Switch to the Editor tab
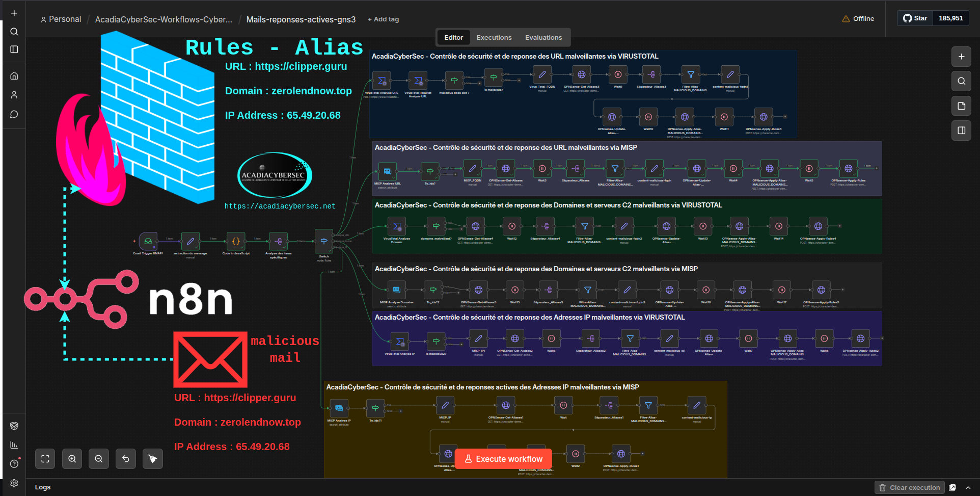This screenshot has height=496, width=980. [453, 38]
